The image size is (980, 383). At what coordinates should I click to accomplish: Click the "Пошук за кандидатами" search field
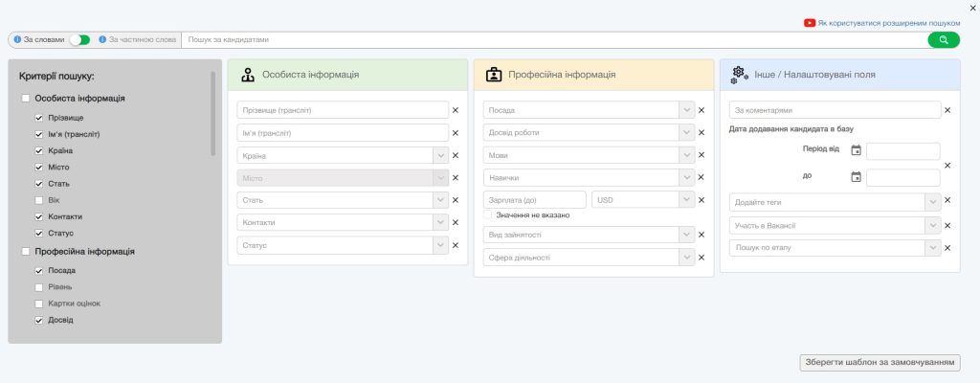[x=553, y=39]
